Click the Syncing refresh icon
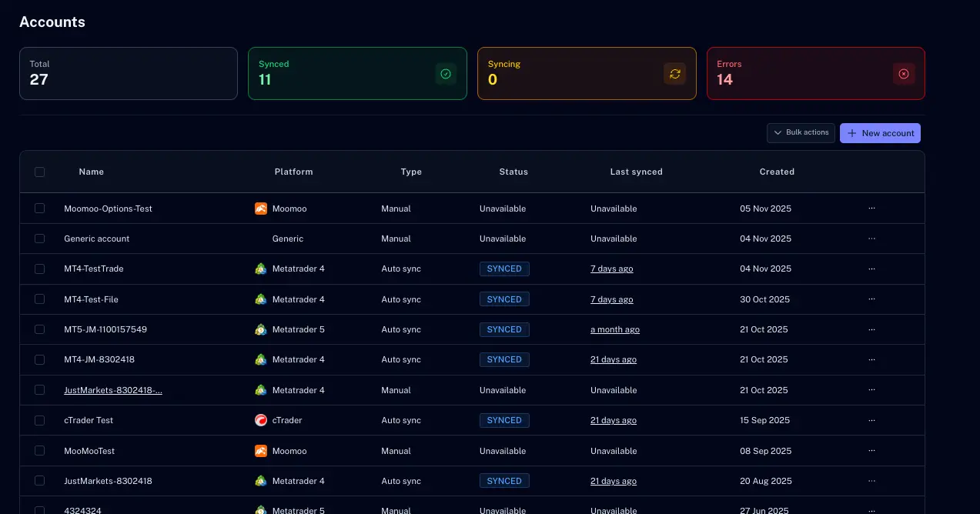This screenshot has width=980, height=514. (675, 74)
